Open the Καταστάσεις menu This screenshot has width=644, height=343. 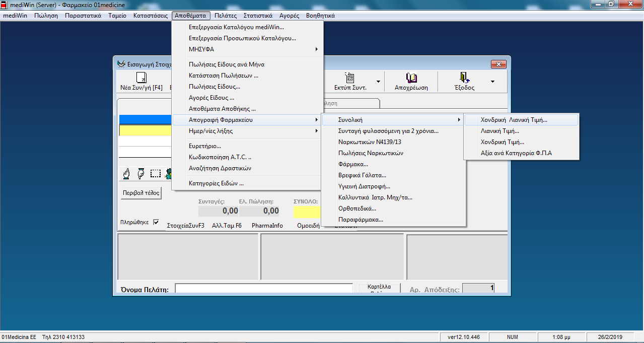(151, 16)
